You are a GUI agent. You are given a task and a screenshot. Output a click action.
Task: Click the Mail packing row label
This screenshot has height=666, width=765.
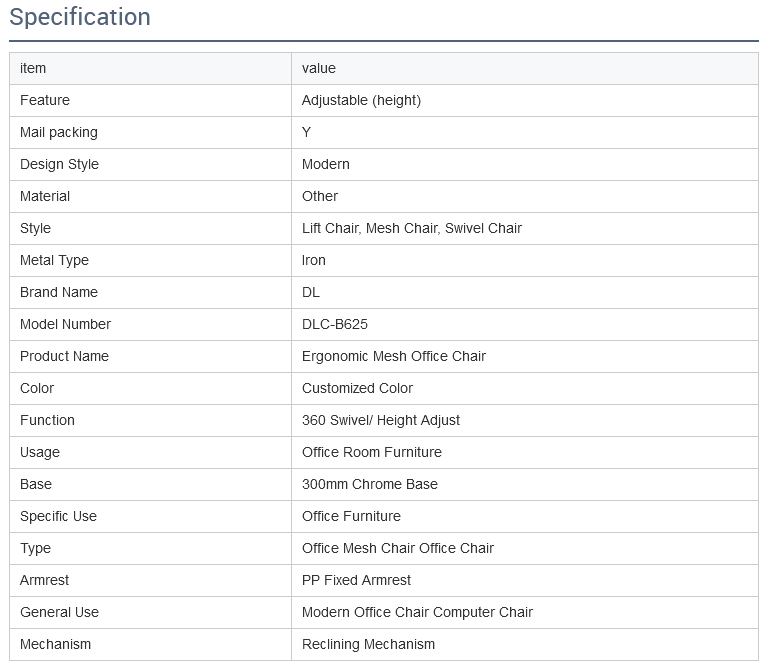click(59, 132)
